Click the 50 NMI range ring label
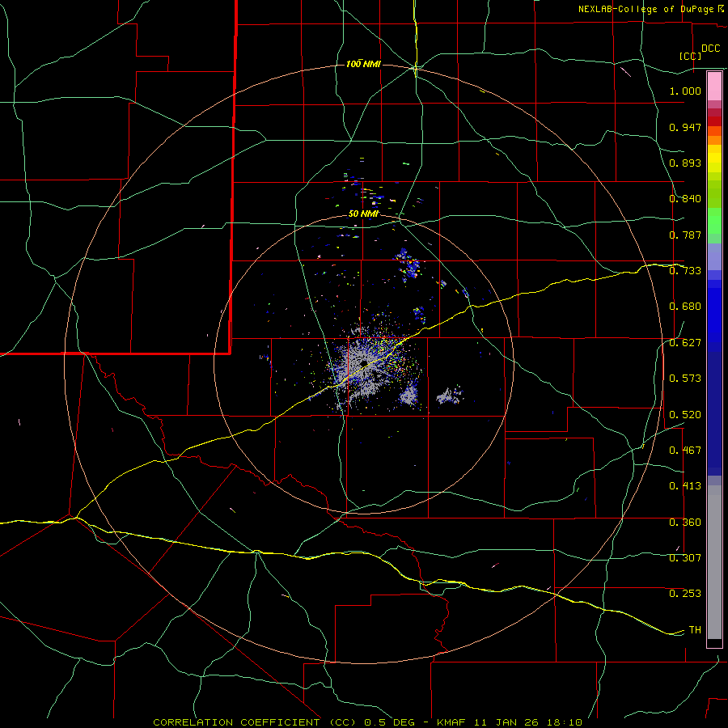 (x=363, y=214)
